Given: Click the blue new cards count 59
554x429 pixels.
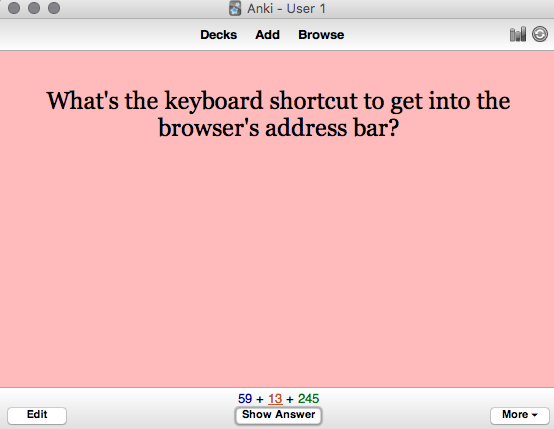Looking at the screenshot, I should coord(245,399).
